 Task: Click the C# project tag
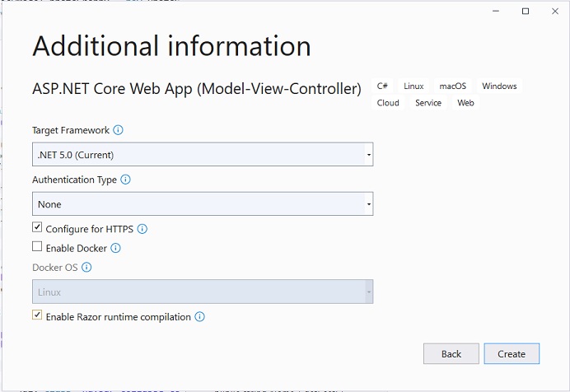pyautogui.click(x=382, y=86)
